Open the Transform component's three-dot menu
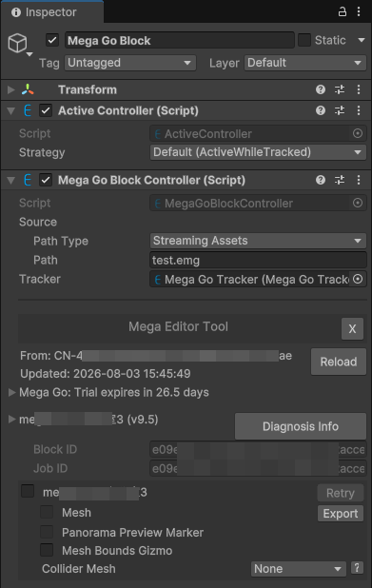 pyautogui.click(x=359, y=89)
